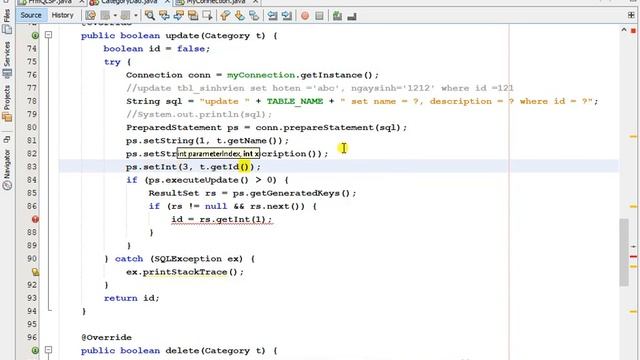Click 'ps.setInt(3, t.getId());' line
This screenshot has width=640, height=360.
point(193,167)
